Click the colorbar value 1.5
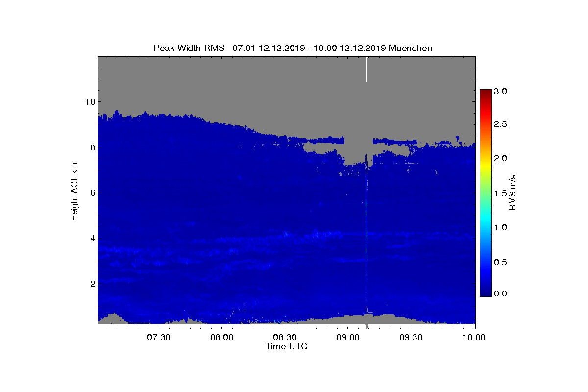The height and width of the screenshot is (392, 588). [x=501, y=194]
